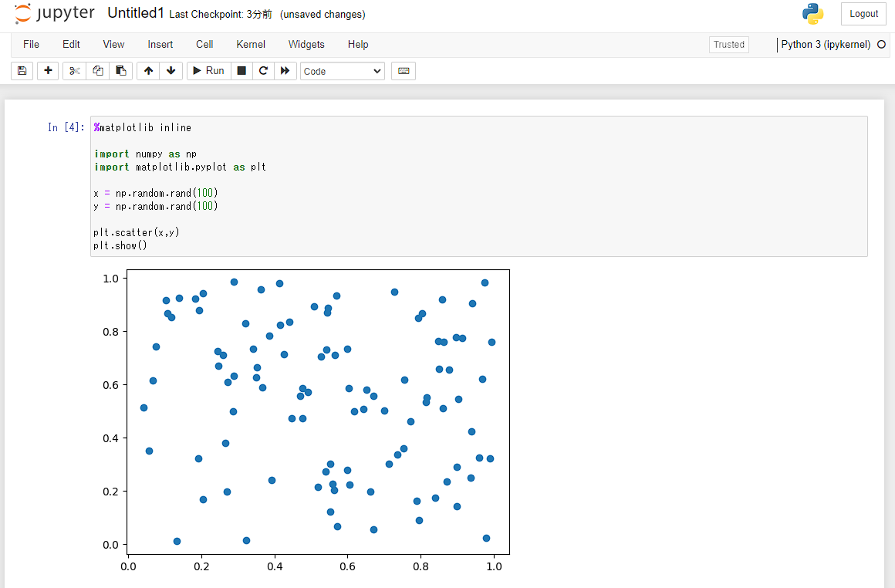Copy selected cells icon
Viewport: 895px width, 588px height.
98,71
